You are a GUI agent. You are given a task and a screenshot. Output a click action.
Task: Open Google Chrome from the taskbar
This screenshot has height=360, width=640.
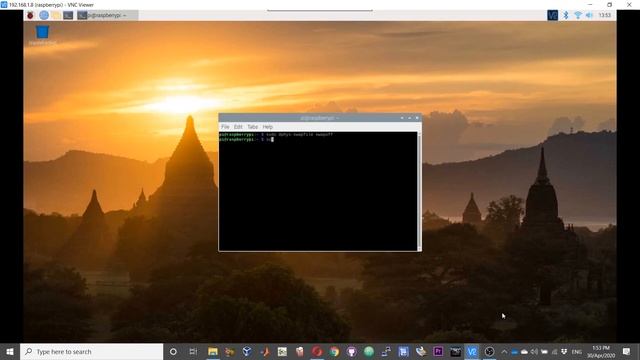[334, 351]
